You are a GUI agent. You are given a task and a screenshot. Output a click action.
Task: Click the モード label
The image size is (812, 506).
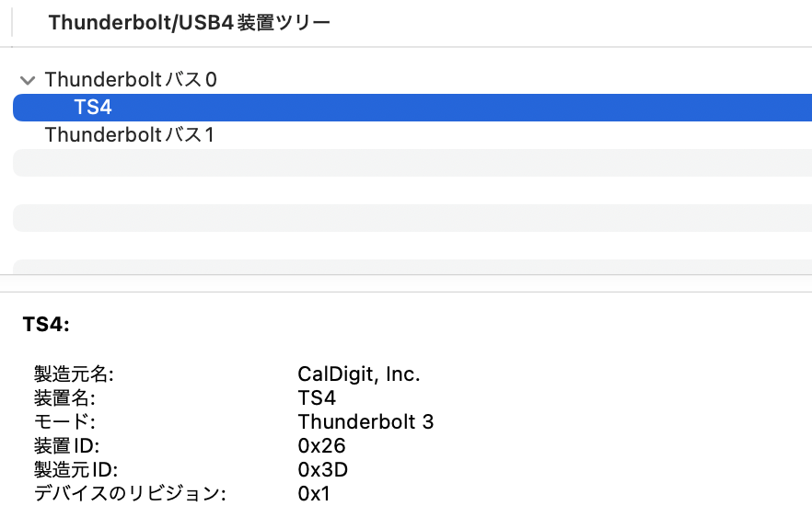(64, 421)
